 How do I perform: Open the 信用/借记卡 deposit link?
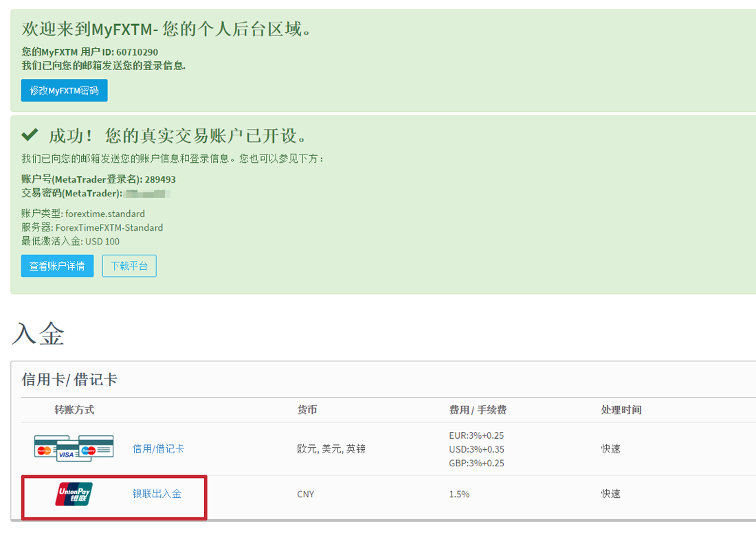point(158,448)
